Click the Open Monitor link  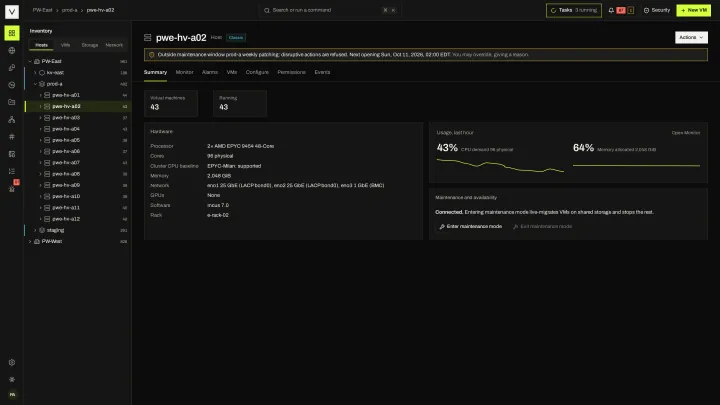686,133
